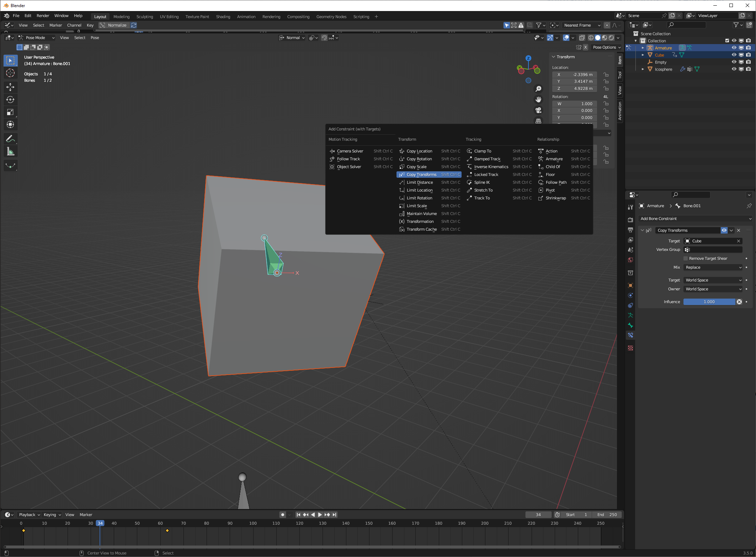Toggle lock on Location X
The height and width of the screenshot is (557, 756).
606,75
